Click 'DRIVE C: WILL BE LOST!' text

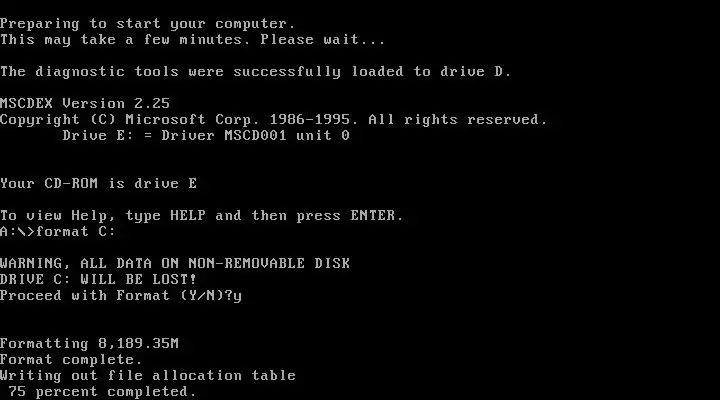point(98,279)
